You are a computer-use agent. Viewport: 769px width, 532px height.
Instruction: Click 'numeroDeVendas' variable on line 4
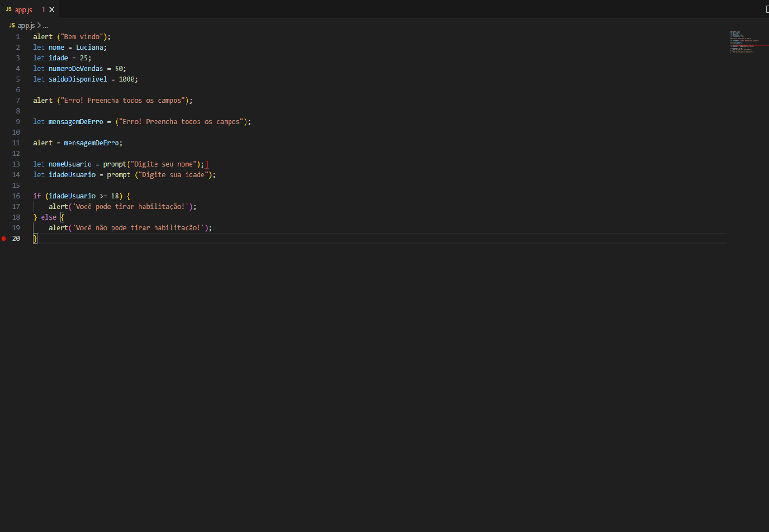(x=76, y=69)
